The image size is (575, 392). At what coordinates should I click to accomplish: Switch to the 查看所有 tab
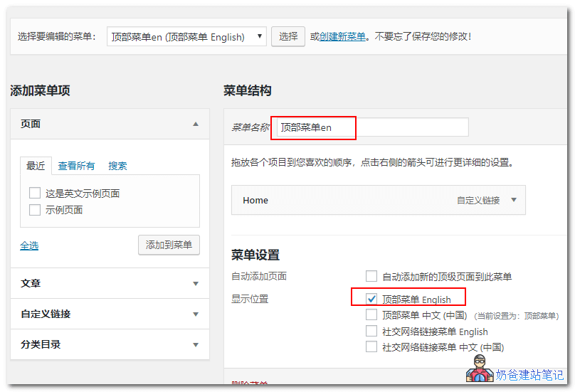pos(76,166)
